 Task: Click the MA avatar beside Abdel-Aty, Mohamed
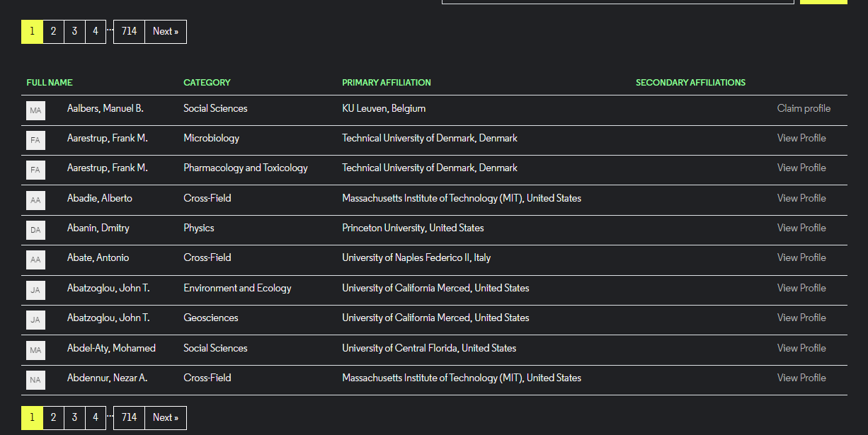tap(35, 349)
